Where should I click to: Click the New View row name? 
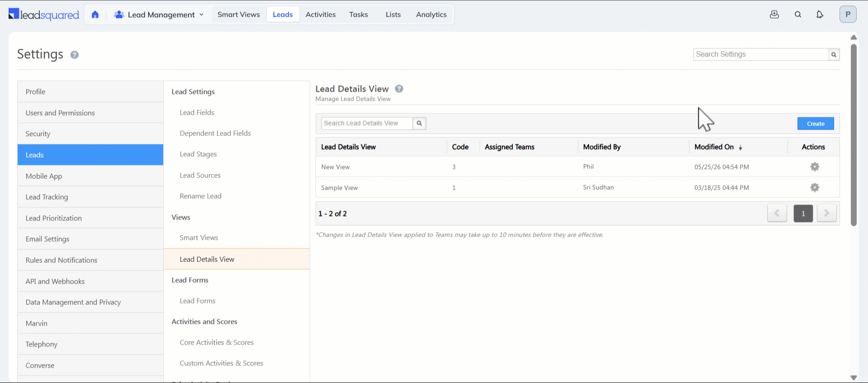(335, 167)
